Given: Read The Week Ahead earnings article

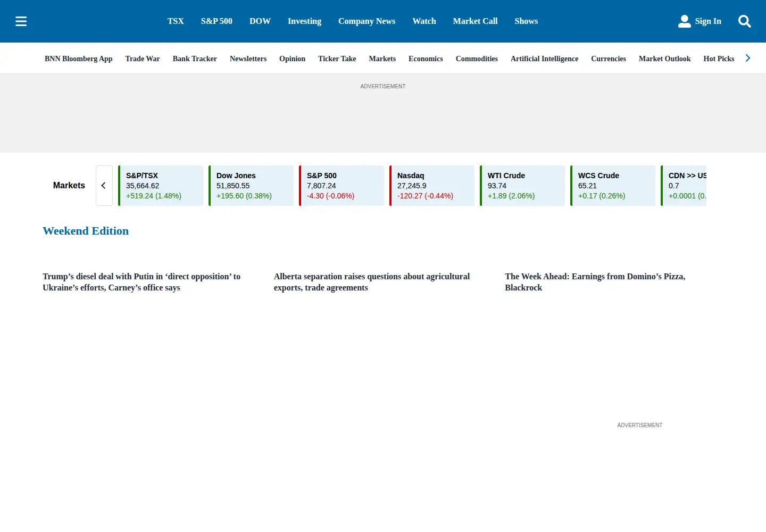Looking at the screenshot, I should point(595,282).
